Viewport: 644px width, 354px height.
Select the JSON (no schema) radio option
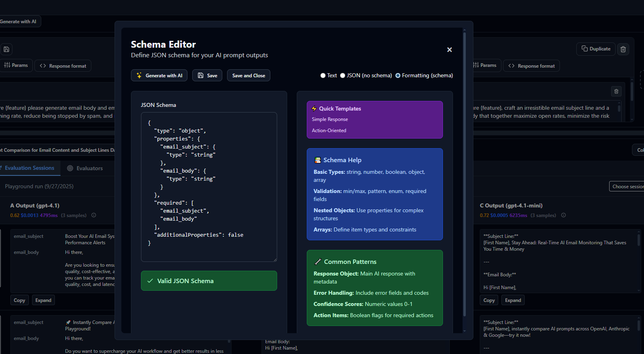coord(342,76)
